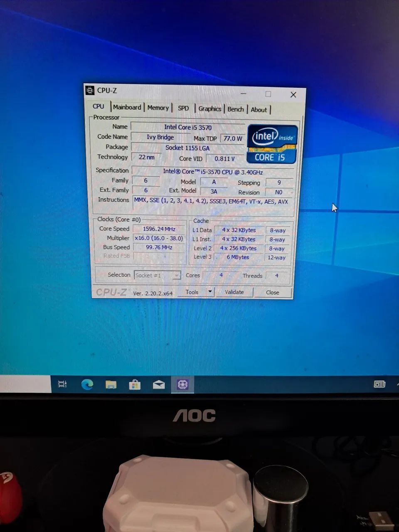
Task: Click the Level 3 value 6 MBytes
Action: pyautogui.click(x=238, y=257)
